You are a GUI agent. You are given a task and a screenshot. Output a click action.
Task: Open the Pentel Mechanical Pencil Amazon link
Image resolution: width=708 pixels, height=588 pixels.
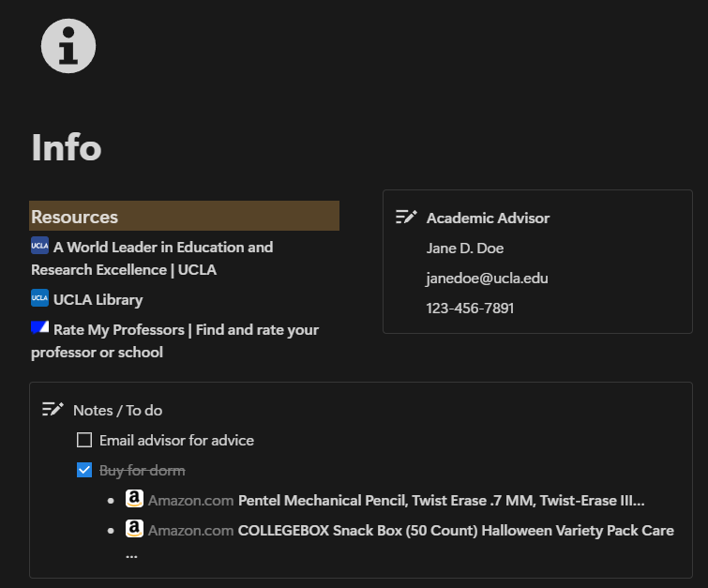click(x=441, y=501)
